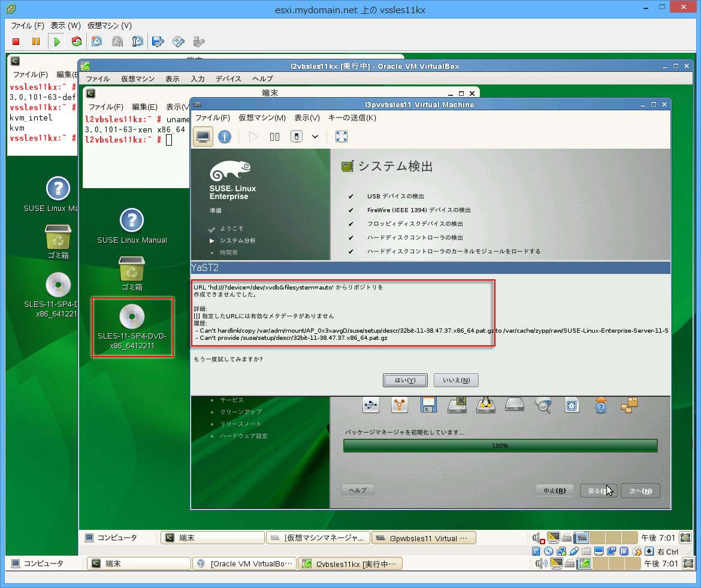Click いいえ(N) in the YaST2 dialog
Screen dimensions: 701x588
point(456,380)
